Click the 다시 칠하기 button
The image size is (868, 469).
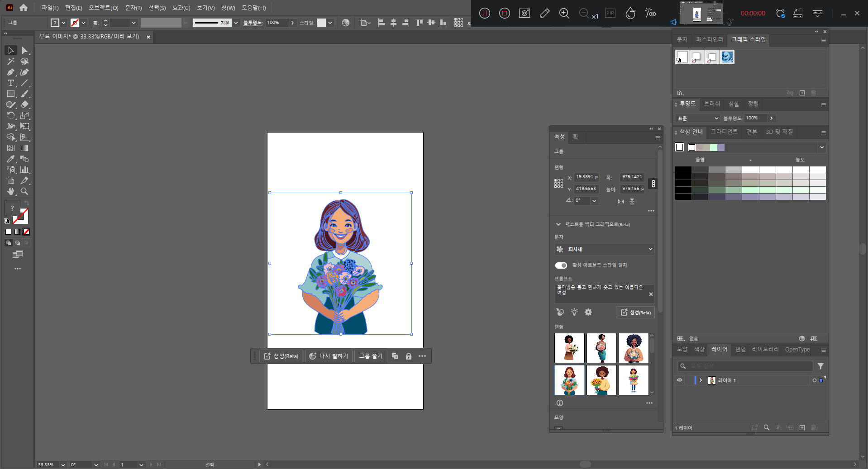tap(329, 356)
